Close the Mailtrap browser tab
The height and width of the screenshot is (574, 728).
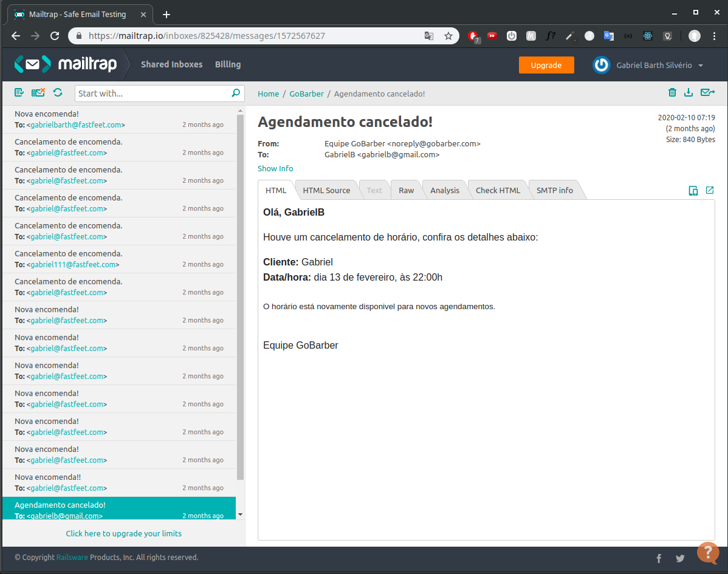143,15
